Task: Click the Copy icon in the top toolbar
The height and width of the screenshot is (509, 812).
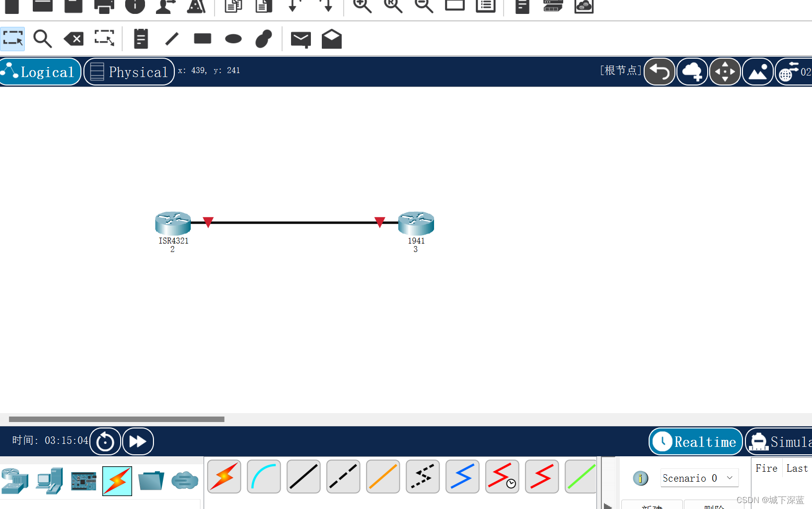Action: (x=233, y=6)
